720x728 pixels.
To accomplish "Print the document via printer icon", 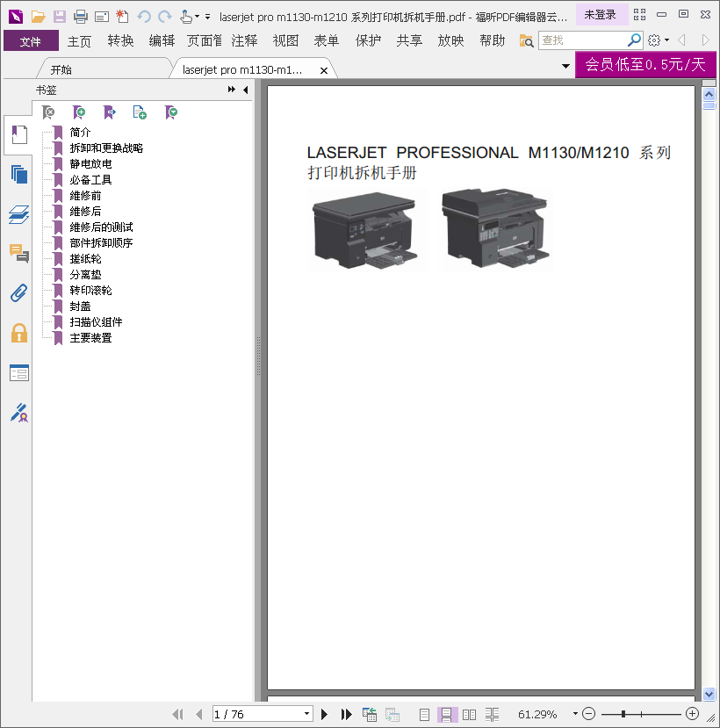I will [x=81, y=18].
